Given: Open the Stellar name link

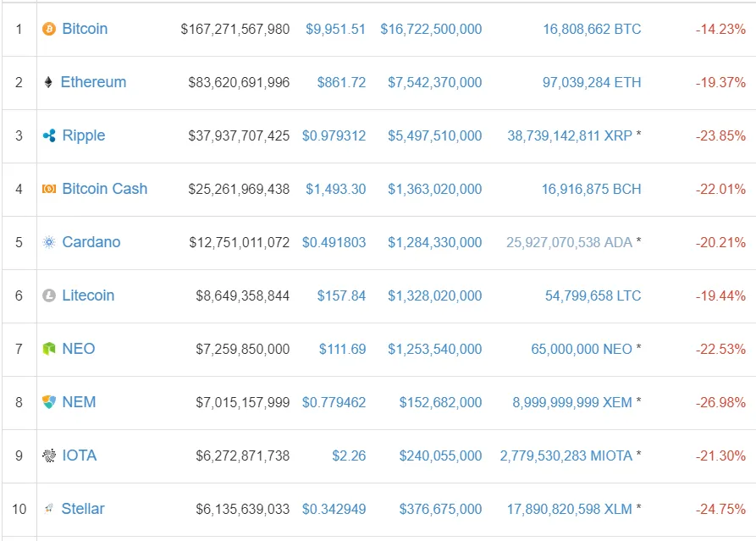Looking at the screenshot, I should (x=83, y=509).
